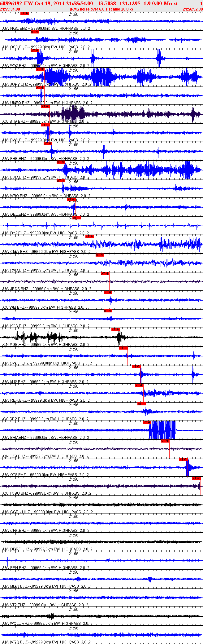This screenshot has height=644, width=203.
Task: Select the UW WA2 EHZ station label
Action: click(x=15, y=66)
